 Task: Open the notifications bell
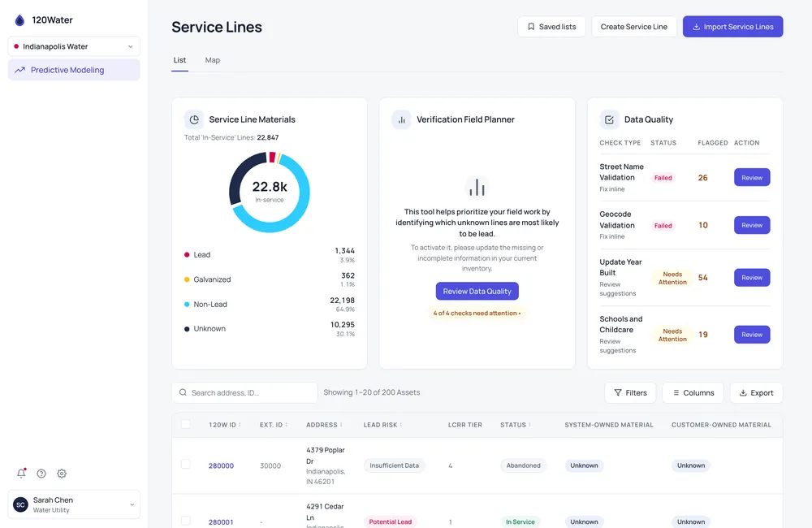pyautogui.click(x=21, y=473)
